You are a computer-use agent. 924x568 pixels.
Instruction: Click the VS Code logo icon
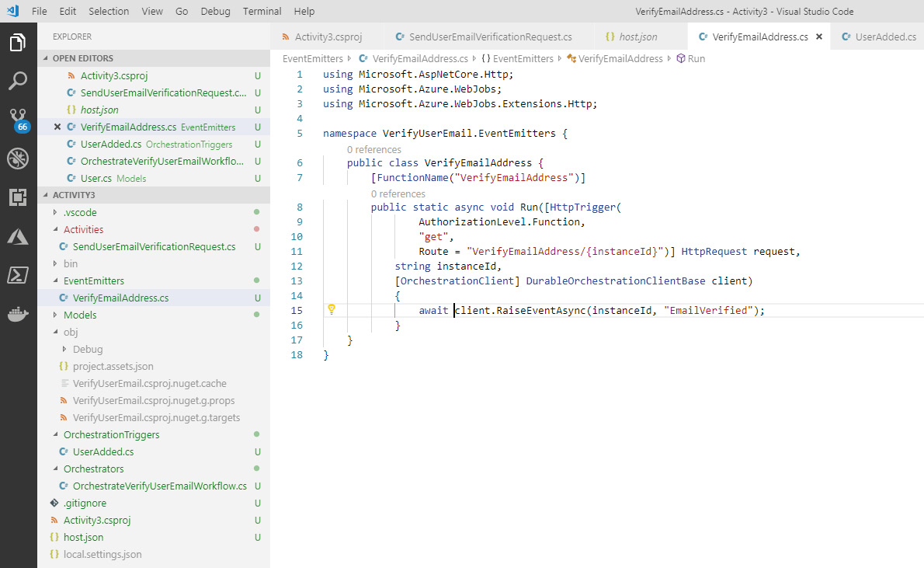coord(12,11)
